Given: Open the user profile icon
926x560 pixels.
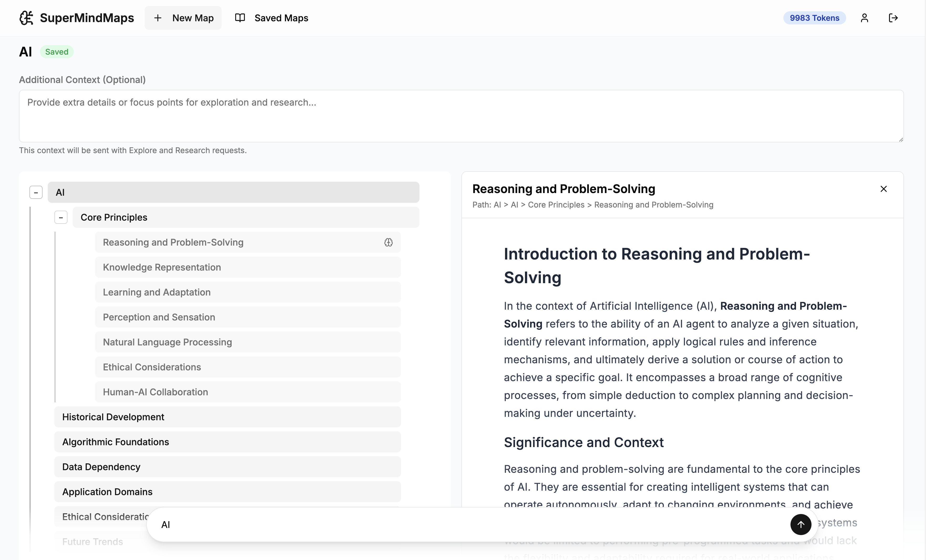Looking at the screenshot, I should (x=864, y=18).
